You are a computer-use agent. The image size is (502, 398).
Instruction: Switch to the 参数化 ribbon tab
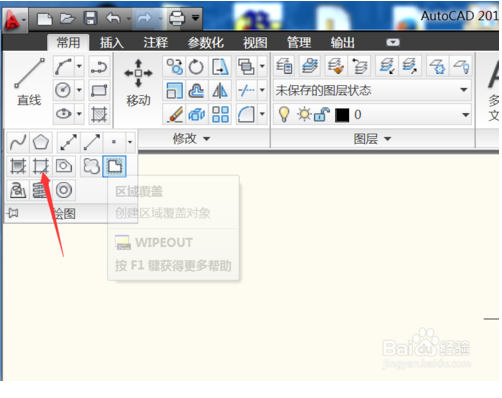(205, 43)
